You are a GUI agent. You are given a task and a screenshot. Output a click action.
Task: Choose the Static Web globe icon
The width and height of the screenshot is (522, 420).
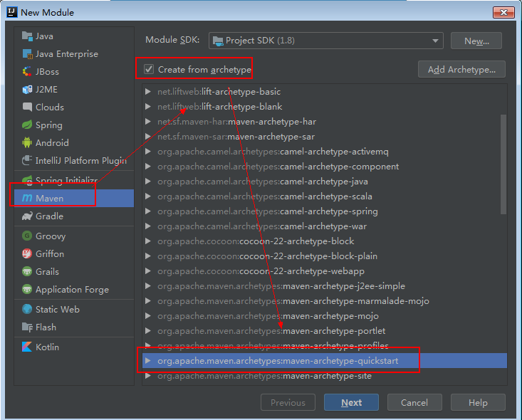coord(27,309)
